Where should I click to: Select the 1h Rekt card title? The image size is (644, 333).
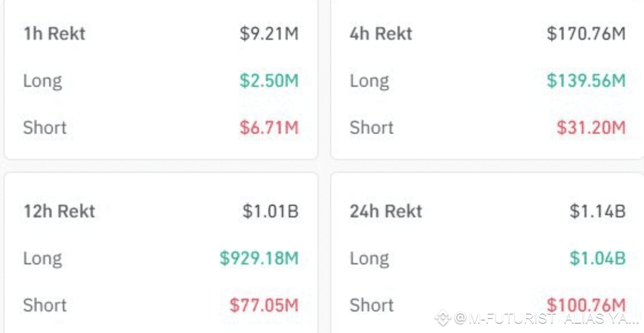click(x=54, y=33)
